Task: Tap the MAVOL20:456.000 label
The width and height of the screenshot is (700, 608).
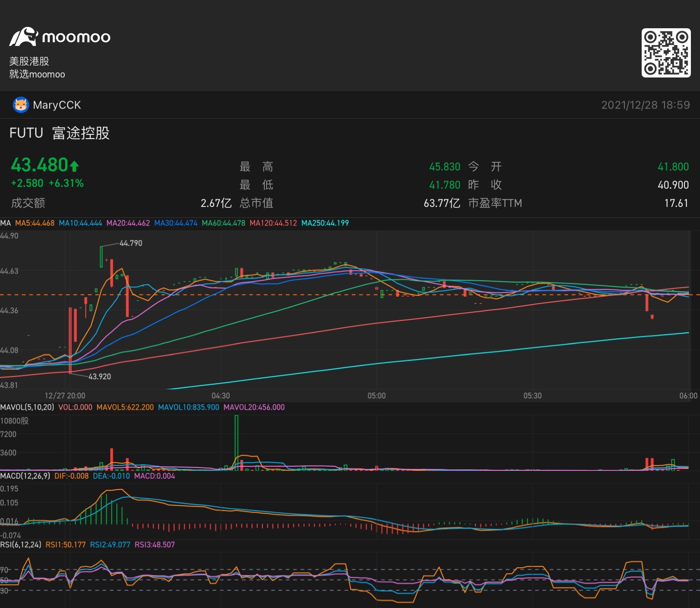Action: (254, 407)
